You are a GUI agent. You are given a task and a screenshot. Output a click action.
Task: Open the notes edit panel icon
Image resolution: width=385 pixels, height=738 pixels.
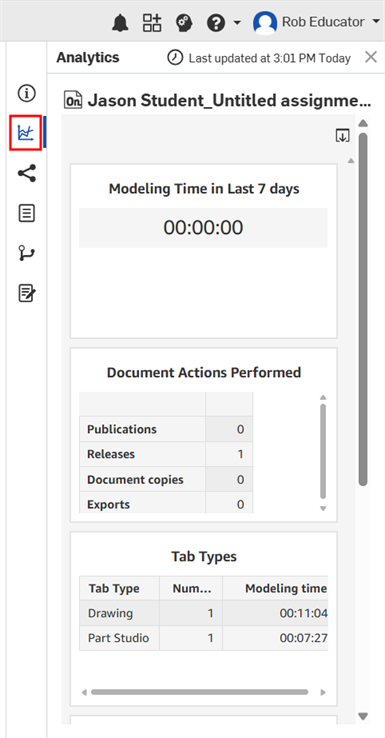(x=27, y=293)
